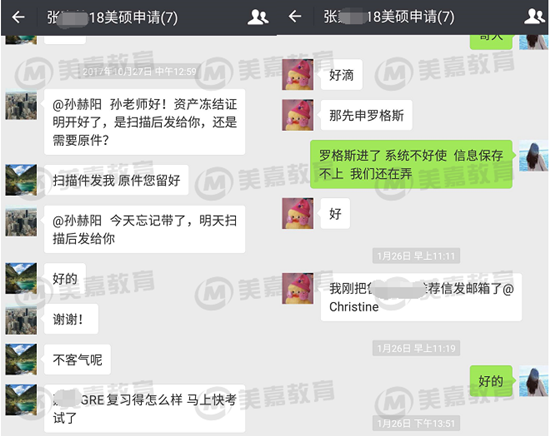Select message mentioning @Christine
Image resolution: width=550 pixels, height=436 pixels.
click(x=421, y=297)
